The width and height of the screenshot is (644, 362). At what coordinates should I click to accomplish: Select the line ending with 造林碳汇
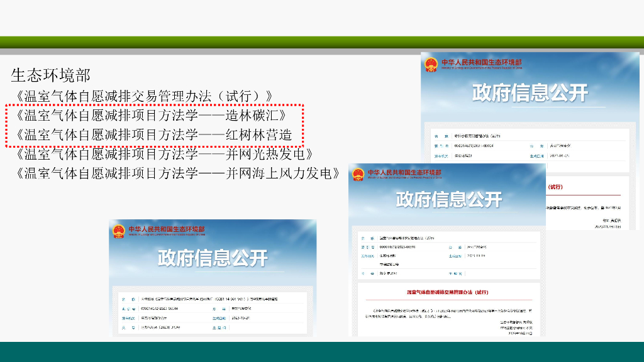point(150,116)
